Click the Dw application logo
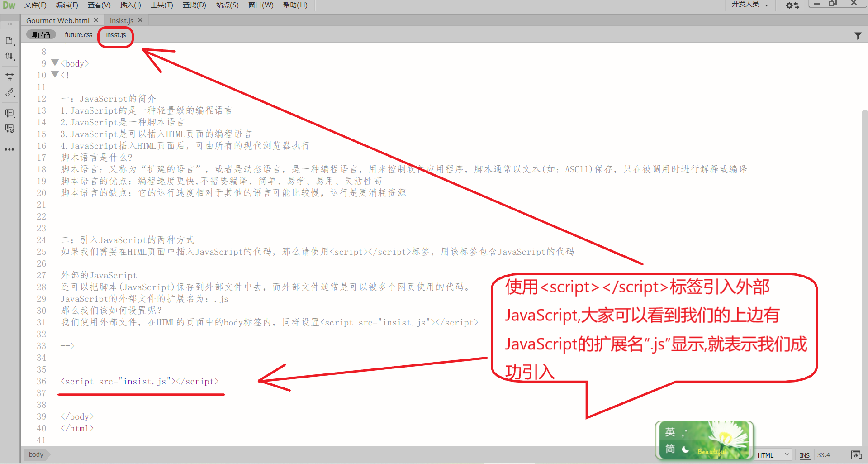This screenshot has width=868, height=464. click(9, 5)
